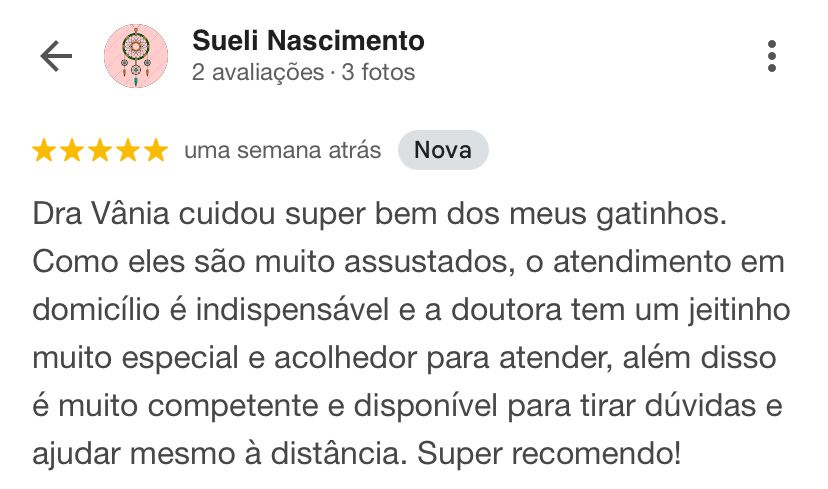Click the line starting "domicílio é indispensável"
The height and width of the screenshot is (489, 828).
[408, 310]
